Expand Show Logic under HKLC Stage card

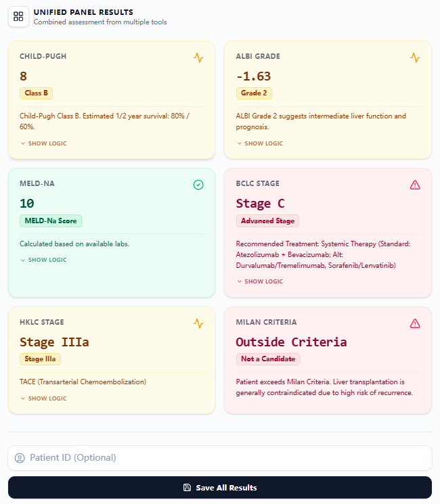(x=44, y=398)
